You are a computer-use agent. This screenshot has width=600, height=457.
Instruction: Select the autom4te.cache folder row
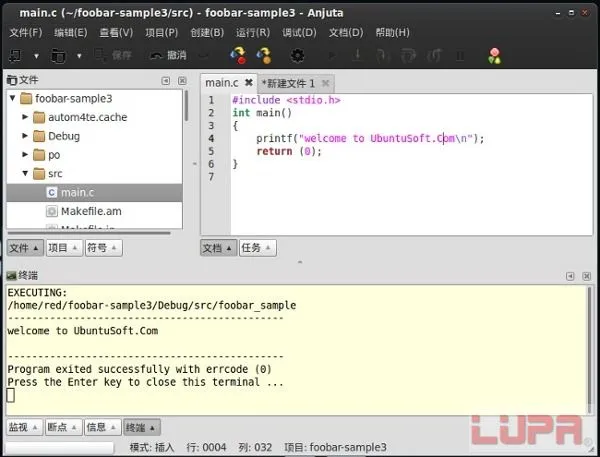(95, 117)
